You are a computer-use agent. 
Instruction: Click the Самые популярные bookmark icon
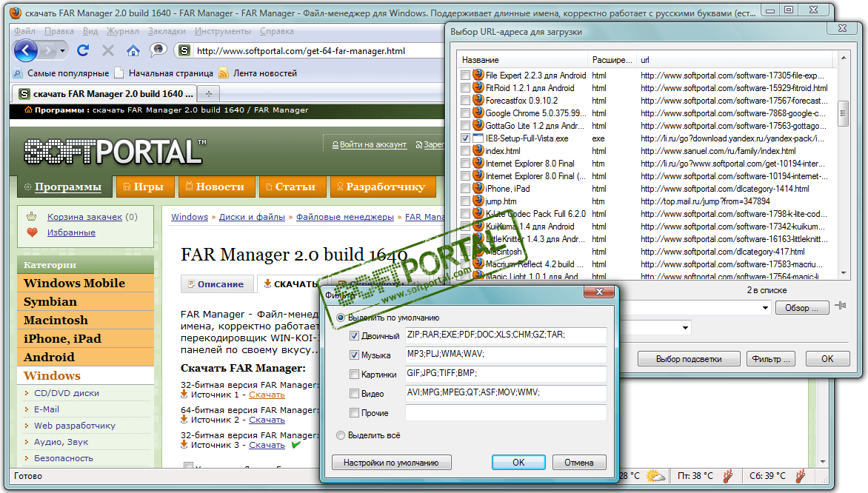19,73
